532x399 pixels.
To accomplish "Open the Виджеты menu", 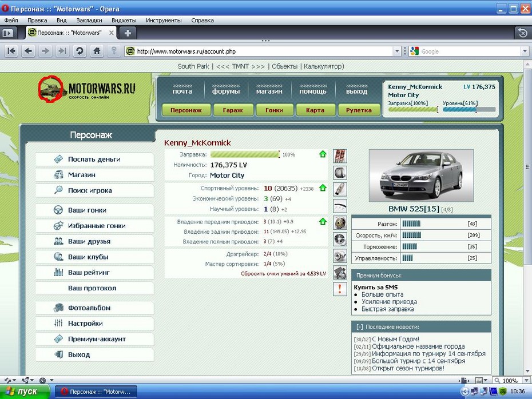I will pyautogui.click(x=124, y=21).
